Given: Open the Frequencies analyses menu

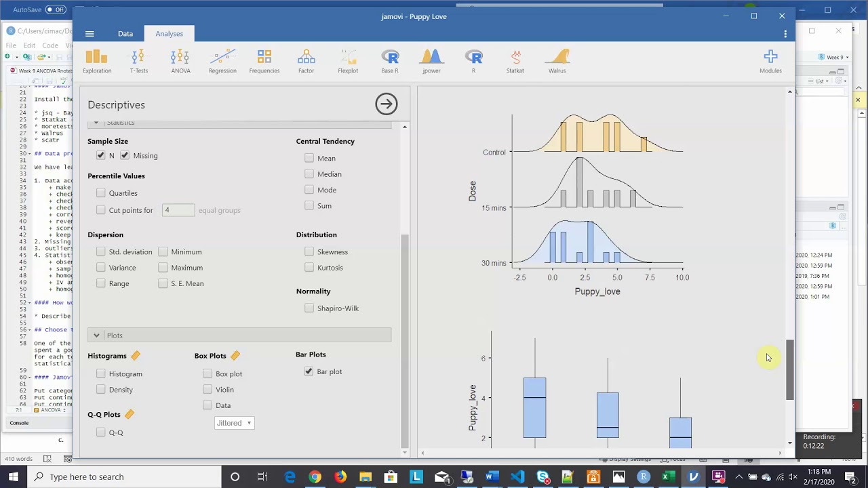Looking at the screenshot, I should point(264,61).
